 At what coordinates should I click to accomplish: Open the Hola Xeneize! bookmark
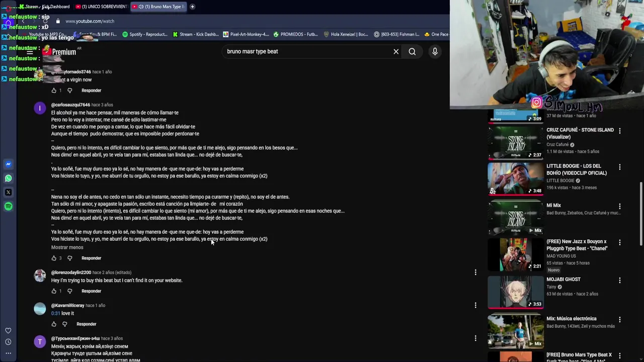pyautogui.click(x=346, y=34)
